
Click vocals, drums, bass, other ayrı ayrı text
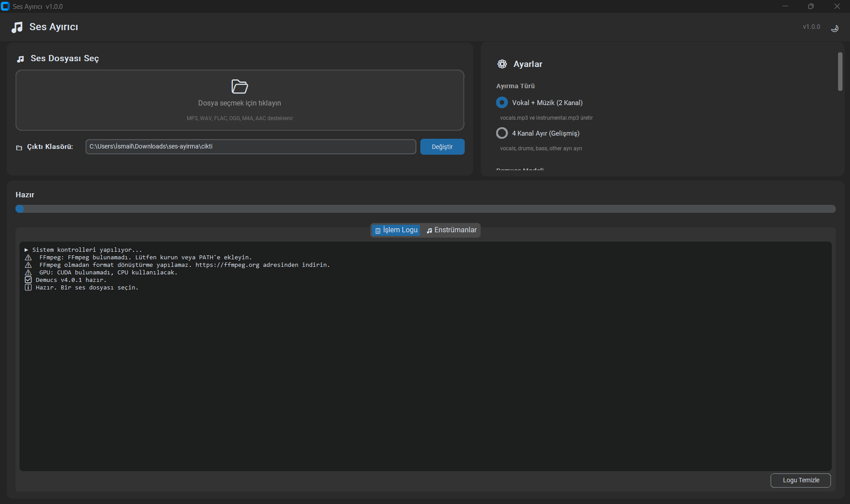click(541, 148)
